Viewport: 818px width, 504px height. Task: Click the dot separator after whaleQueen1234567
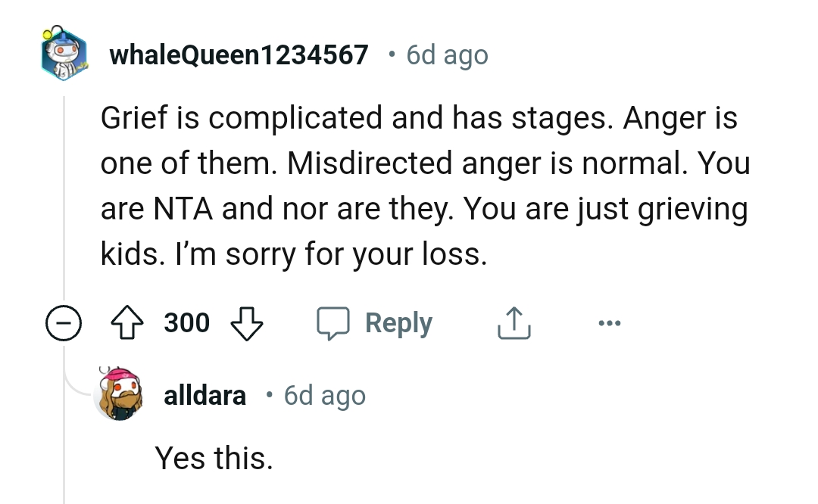[390, 54]
